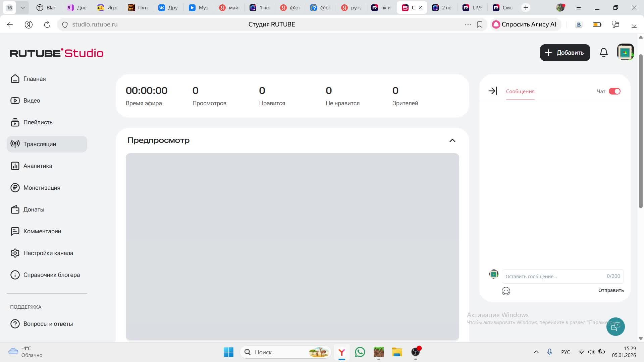
Task: Open Трансляции menu item
Action: click(x=40, y=144)
